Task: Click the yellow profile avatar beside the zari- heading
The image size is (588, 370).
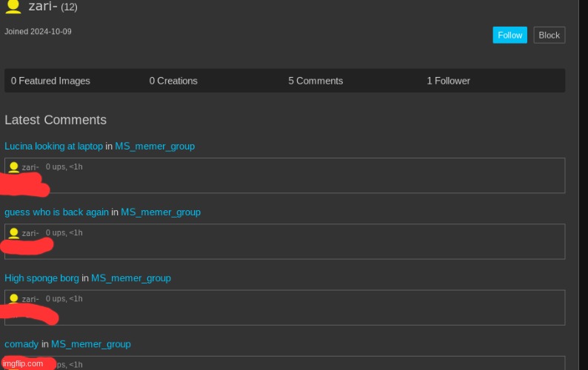Action: point(13,6)
